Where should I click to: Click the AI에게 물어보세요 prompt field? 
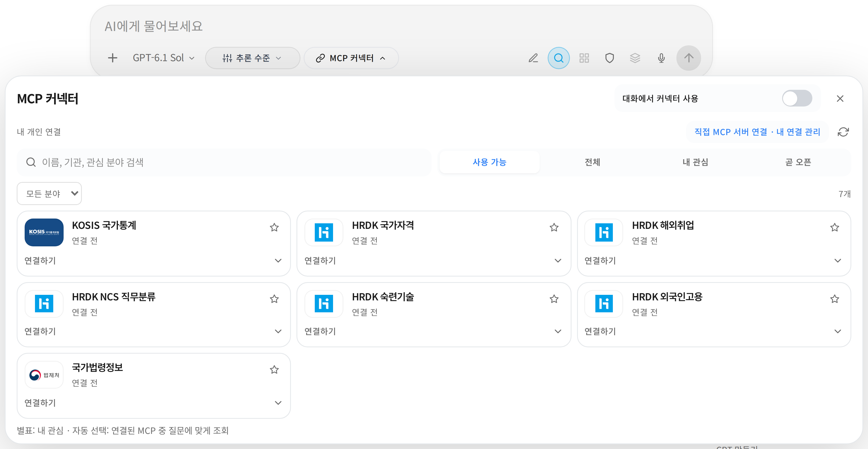click(x=401, y=26)
